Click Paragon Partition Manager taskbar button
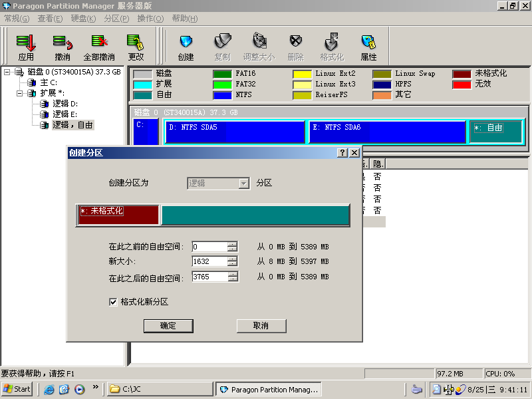The width and height of the screenshot is (532, 399). click(x=269, y=389)
